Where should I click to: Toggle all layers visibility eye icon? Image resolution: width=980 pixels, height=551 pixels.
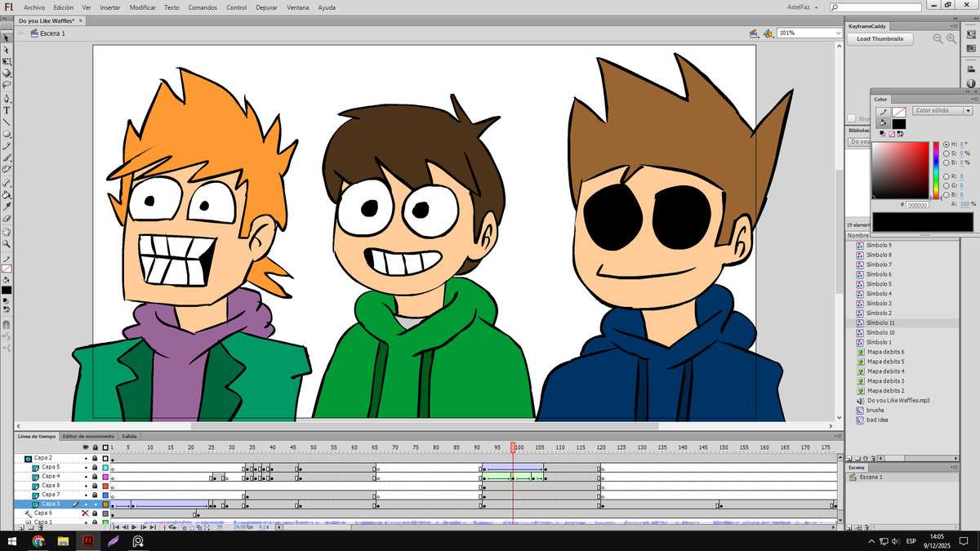tap(86, 447)
